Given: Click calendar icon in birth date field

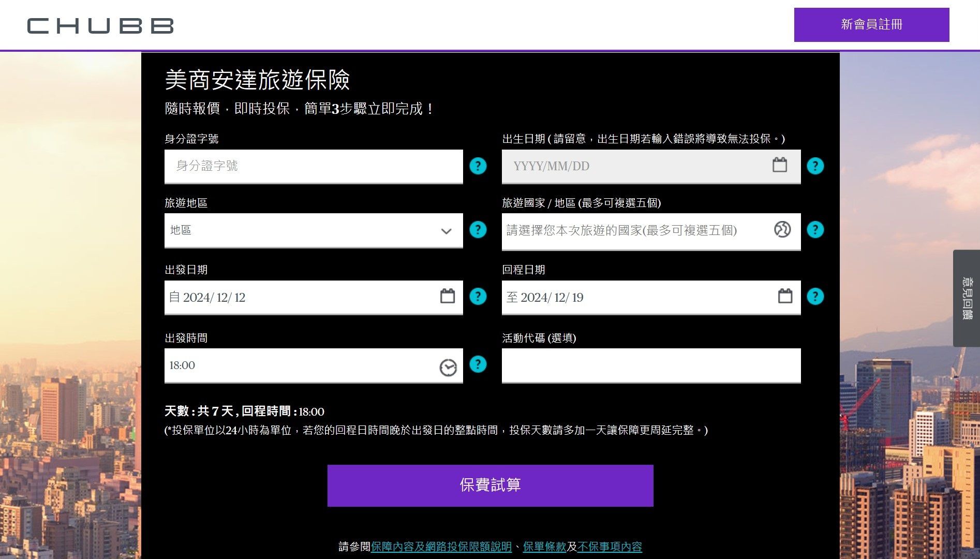Looking at the screenshot, I should pyautogui.click(x=780, y=165).
